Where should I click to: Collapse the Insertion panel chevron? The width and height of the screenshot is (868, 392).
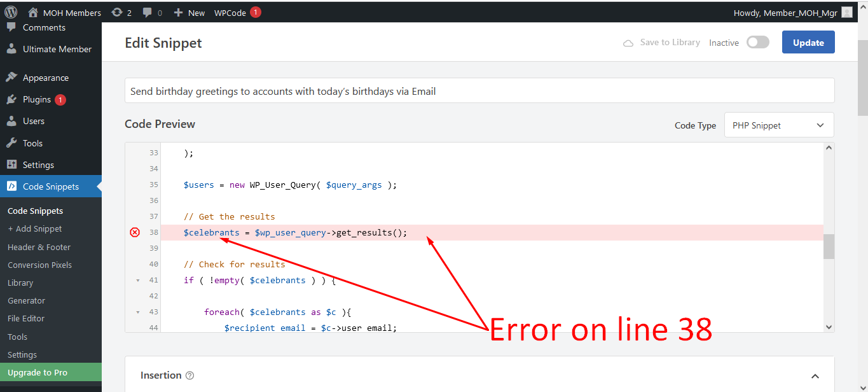(815, 376)
